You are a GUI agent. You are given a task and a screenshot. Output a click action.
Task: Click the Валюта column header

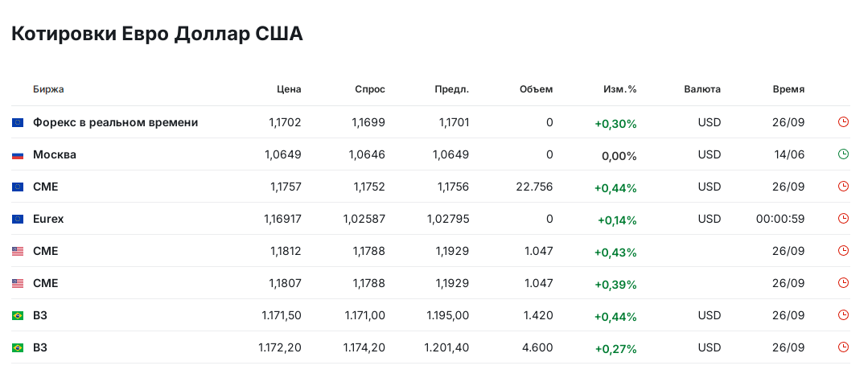point(702,89)
